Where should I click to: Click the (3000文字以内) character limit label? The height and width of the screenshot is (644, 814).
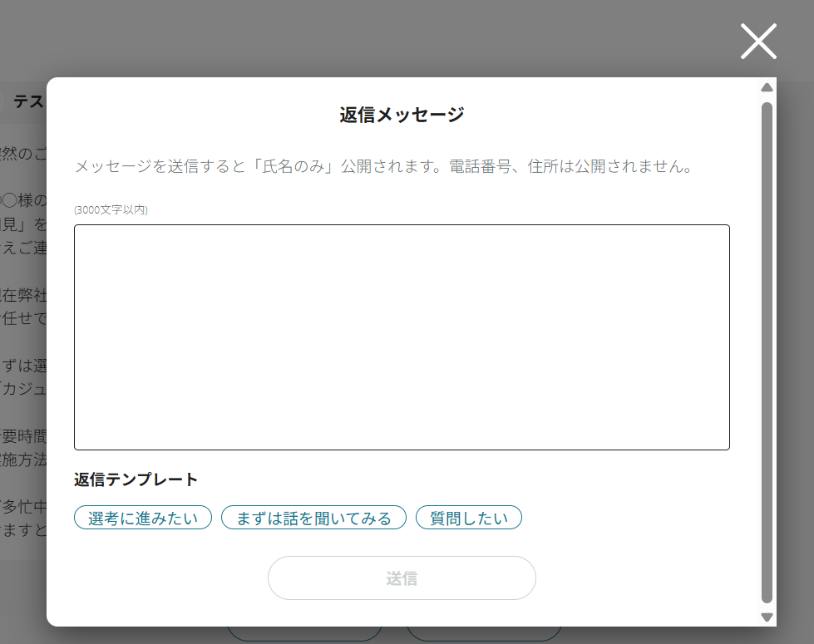pos(109,210)
